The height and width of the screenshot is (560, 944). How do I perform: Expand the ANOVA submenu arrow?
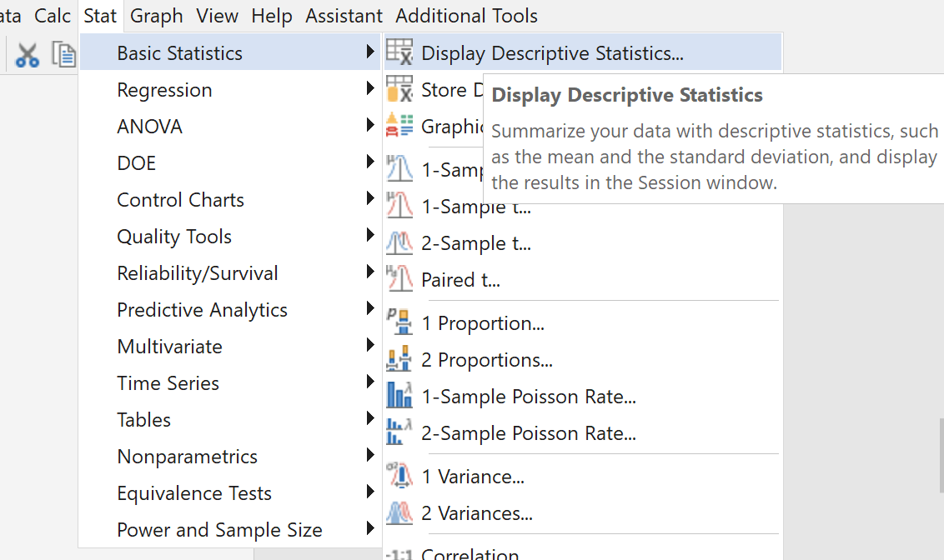[370, 125]
